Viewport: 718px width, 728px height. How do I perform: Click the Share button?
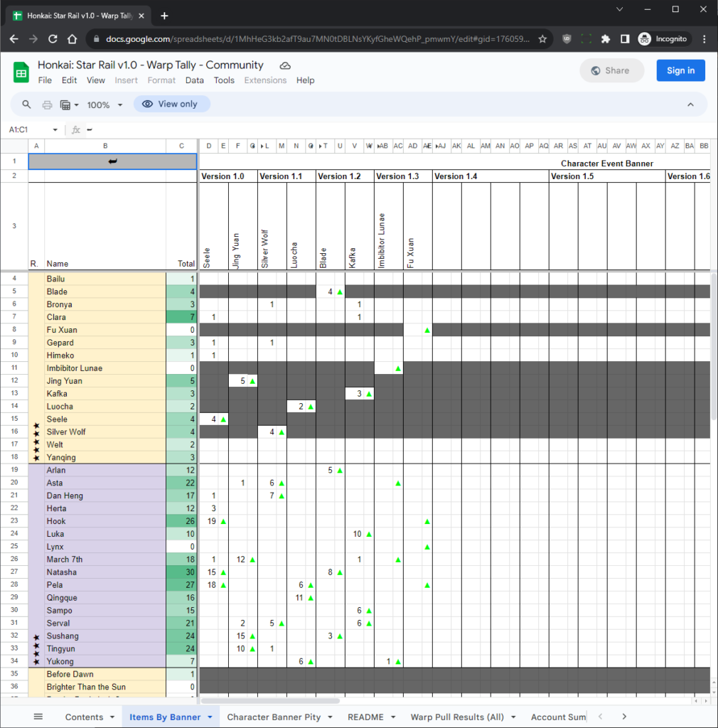pos(611,70)
